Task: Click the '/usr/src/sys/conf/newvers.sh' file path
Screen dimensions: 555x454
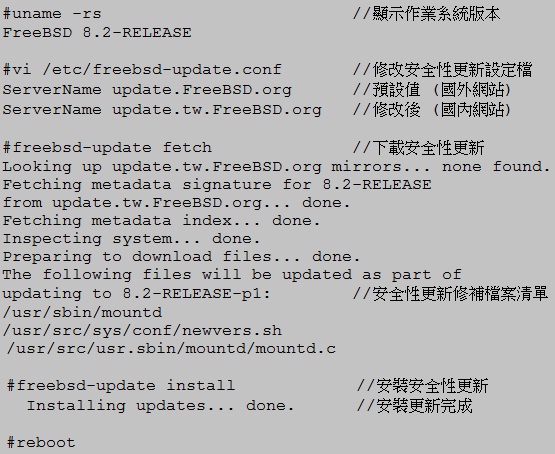Action: [x=142, y=331]
